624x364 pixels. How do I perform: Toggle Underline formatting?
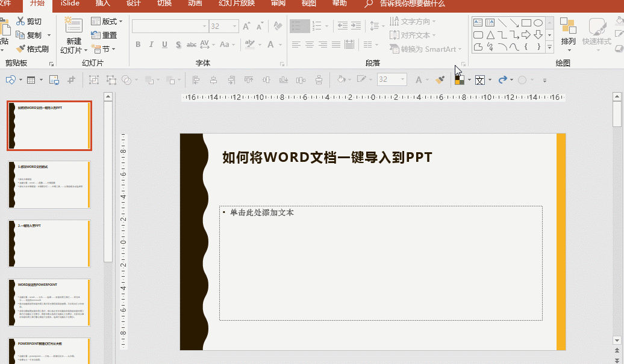(x=164, y=45)
